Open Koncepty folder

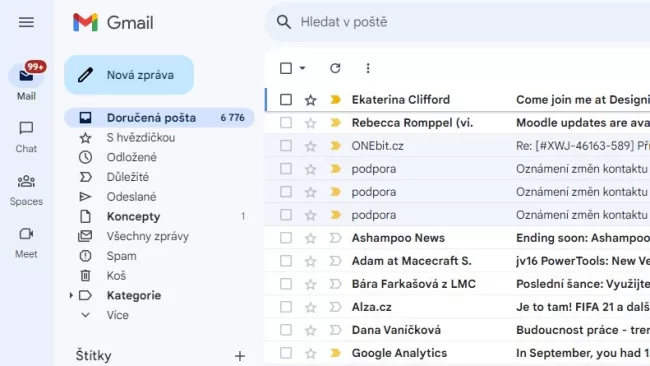pyautogui.click(x=159, y=216)
